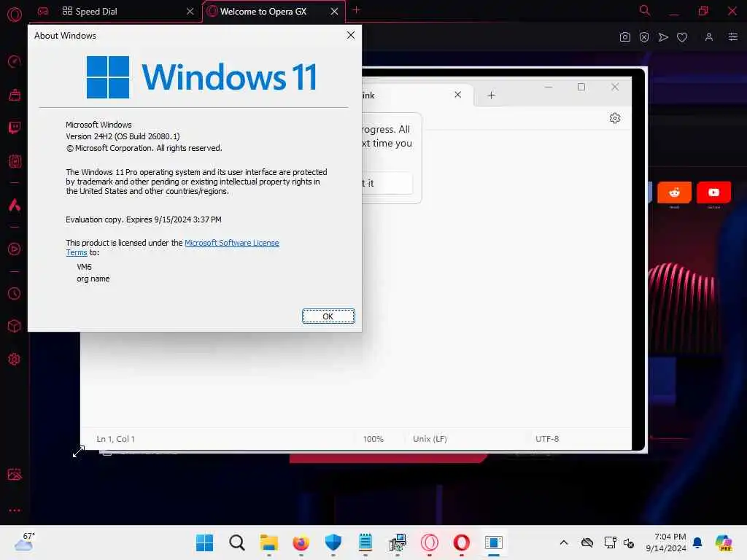
Task: Close the Welcome to Opera GX tab
Action: pos(334,12)
